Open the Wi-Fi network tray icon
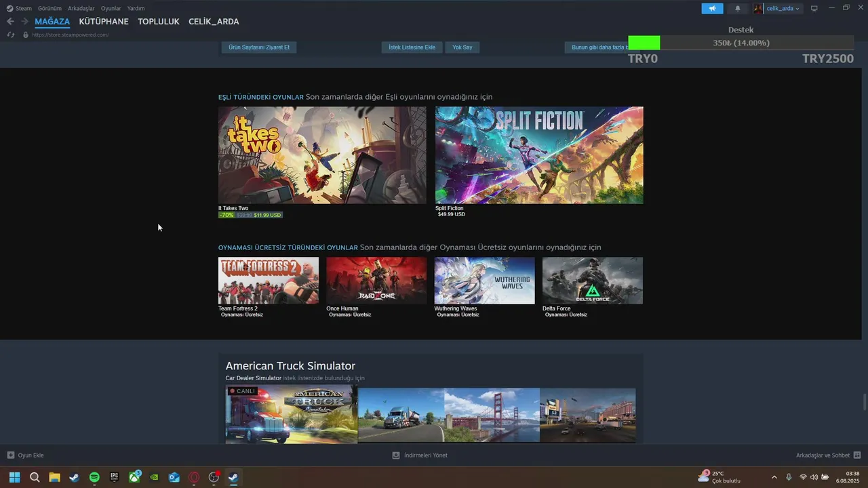 pyautogui.click(x=803, y=477)
